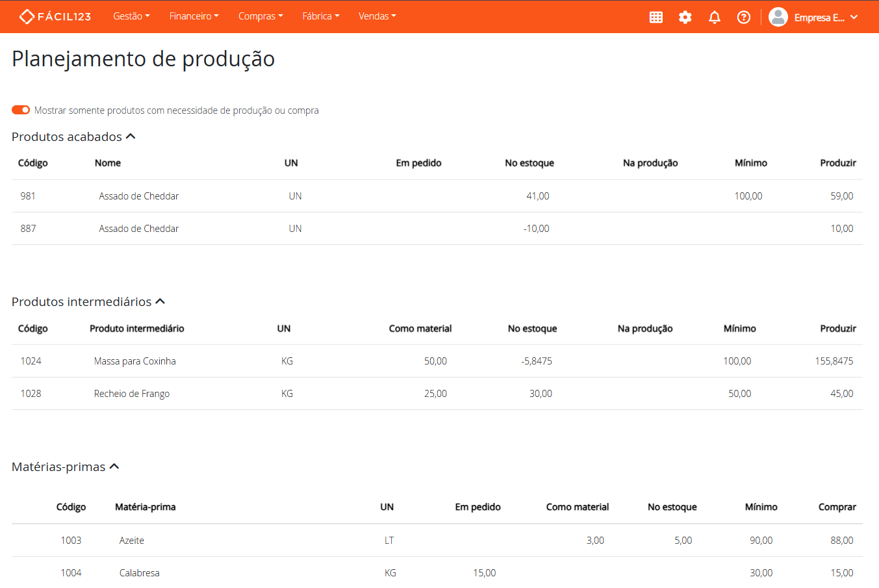Open the Financeiro menu

tap(194, 16)
